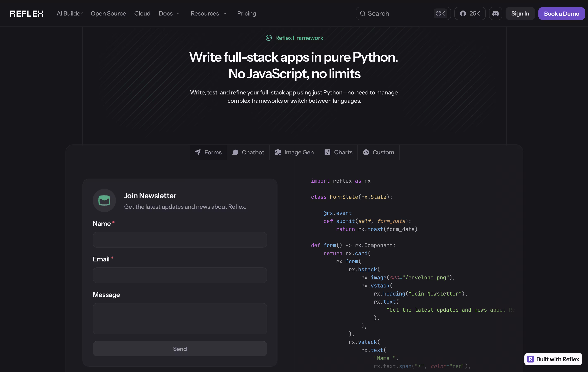Click the search magnifier icon

[363, 13]
